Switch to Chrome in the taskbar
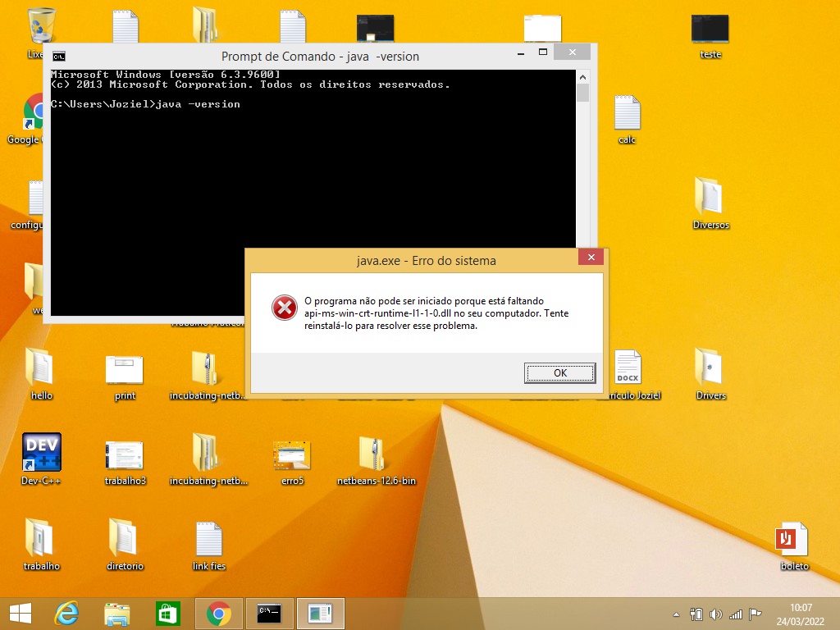This screenshot has width=840, height=630. 218,614
